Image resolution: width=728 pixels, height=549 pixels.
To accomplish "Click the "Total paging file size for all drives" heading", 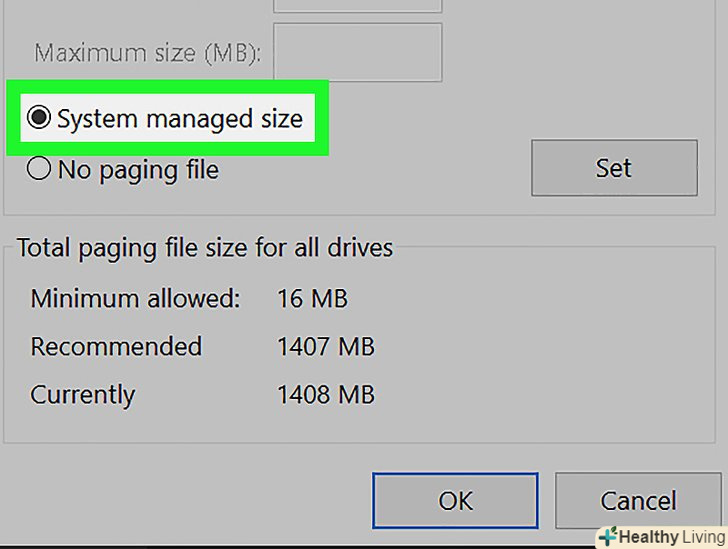I will 205,248.
